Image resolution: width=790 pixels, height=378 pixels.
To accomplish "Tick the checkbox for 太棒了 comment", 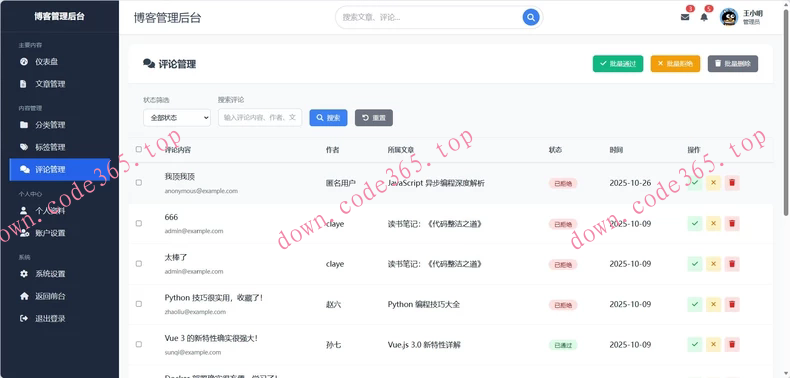I will 139,264.
